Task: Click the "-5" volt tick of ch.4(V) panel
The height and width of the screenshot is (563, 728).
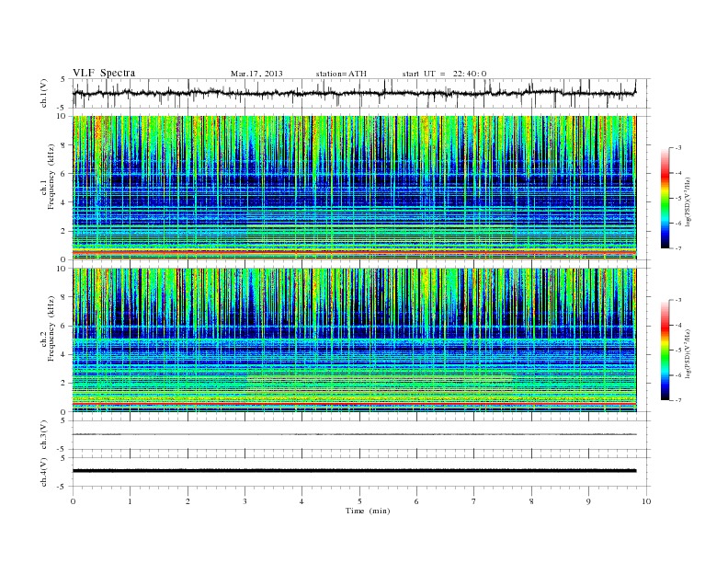Action: pos(63,487)
